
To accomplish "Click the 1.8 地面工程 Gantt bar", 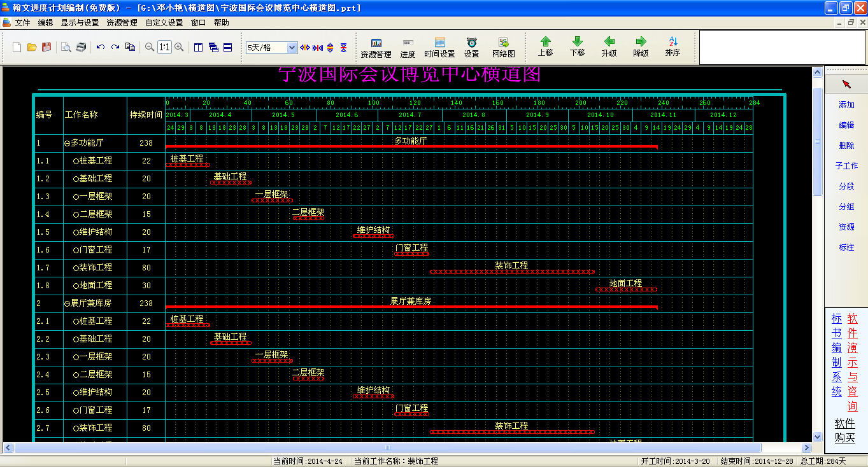I will (626, 289).
